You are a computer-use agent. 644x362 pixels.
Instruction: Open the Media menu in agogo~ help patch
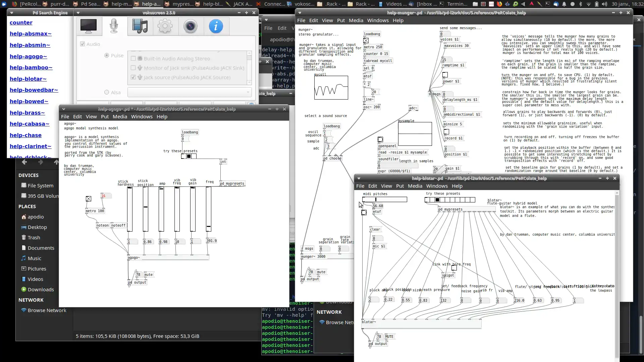coord(119,116)
